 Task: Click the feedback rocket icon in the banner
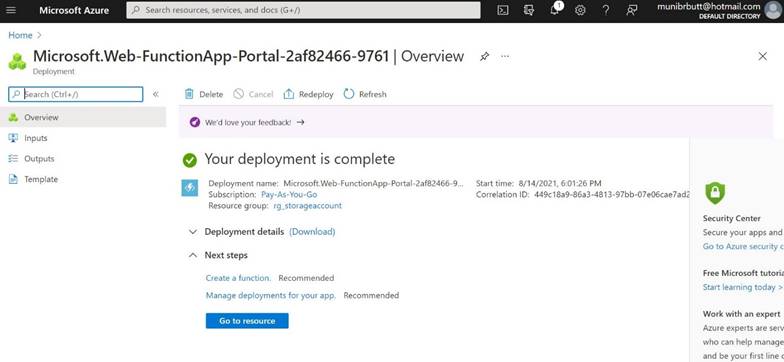[x=195, y=122]
